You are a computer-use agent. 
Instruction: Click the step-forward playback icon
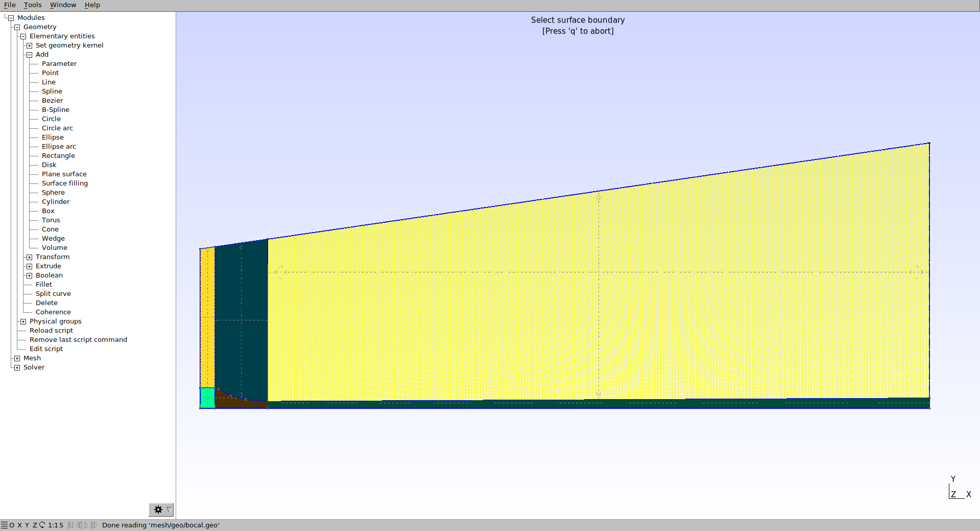click(x=94, y=525)
